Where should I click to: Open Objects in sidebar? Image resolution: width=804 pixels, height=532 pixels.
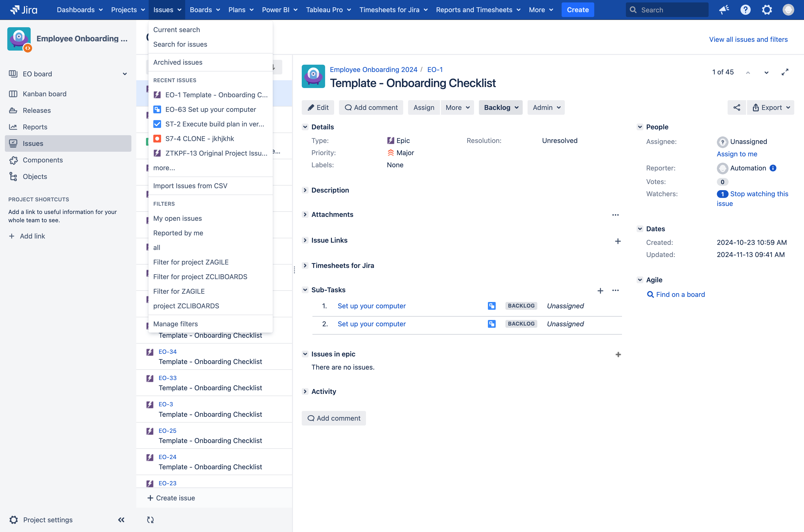[68, 177]
